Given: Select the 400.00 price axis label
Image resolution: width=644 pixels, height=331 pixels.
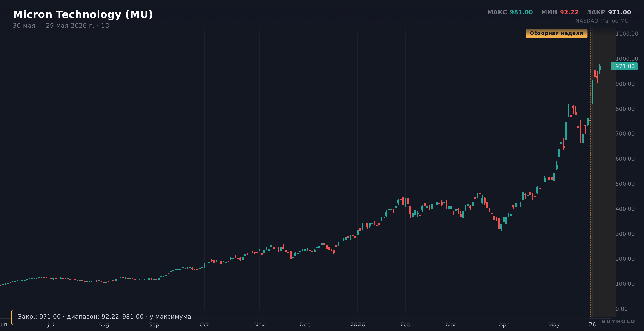Looking at the screenshot, I should [x=625, y=209].
